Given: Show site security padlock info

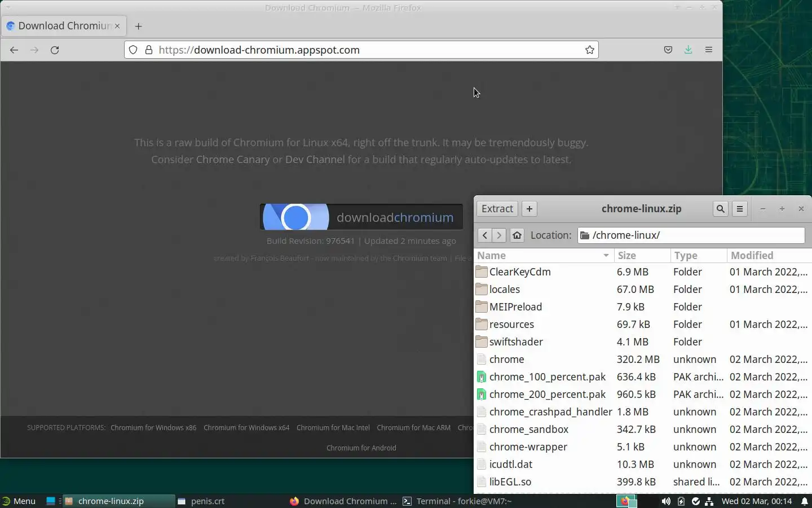Looking at the screenshot, I should (149, 50).
